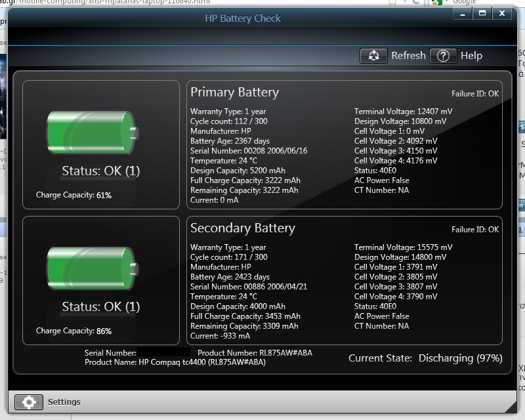Minimize the HP Battery Check window
Image resolution: width=525 pixels, height=420 pixels.
pos(463,14)
